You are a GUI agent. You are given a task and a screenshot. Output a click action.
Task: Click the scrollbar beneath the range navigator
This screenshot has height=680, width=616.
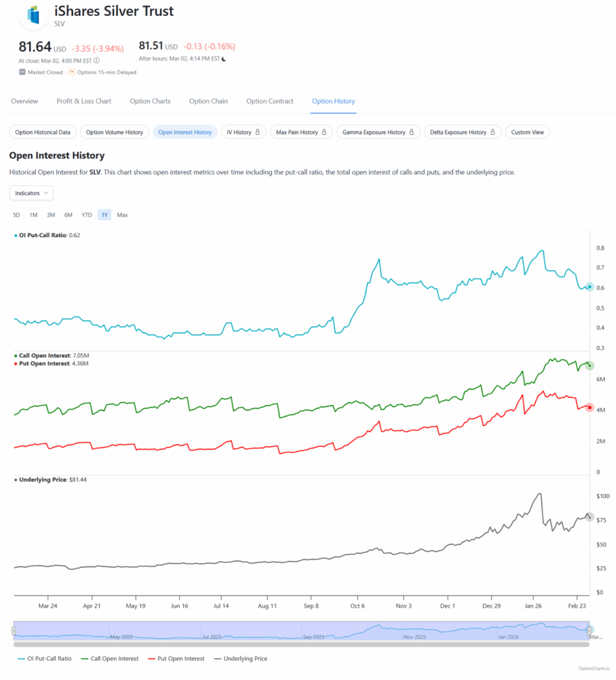click(301, 644)
